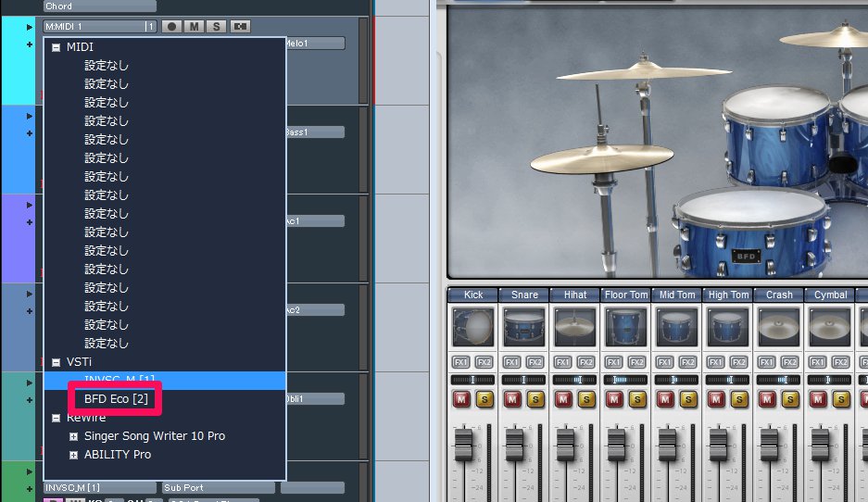
Task: Click the Sub Port field
Action: coord(218,487)
